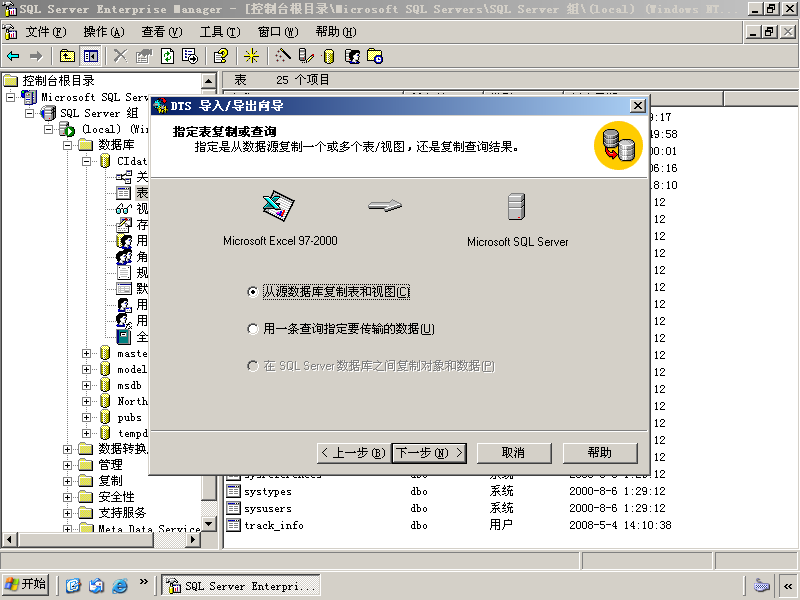Screen dimensions: 800x600
Task: Click the Properties toolbar icon
Action: coord(144,56)
